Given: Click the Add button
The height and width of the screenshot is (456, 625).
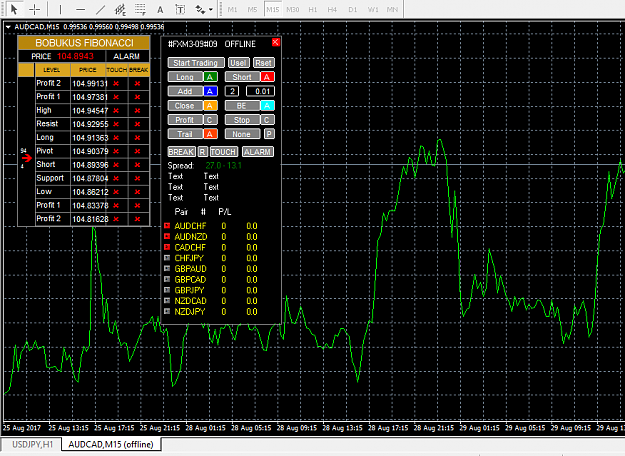Looking at the screenshot, I should [185, 91].
